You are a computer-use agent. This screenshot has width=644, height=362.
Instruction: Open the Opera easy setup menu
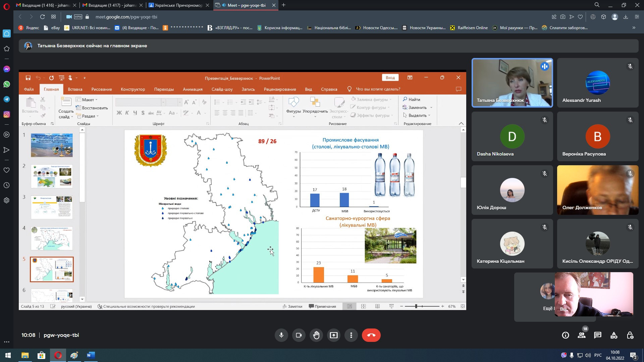tap(637, 17)
